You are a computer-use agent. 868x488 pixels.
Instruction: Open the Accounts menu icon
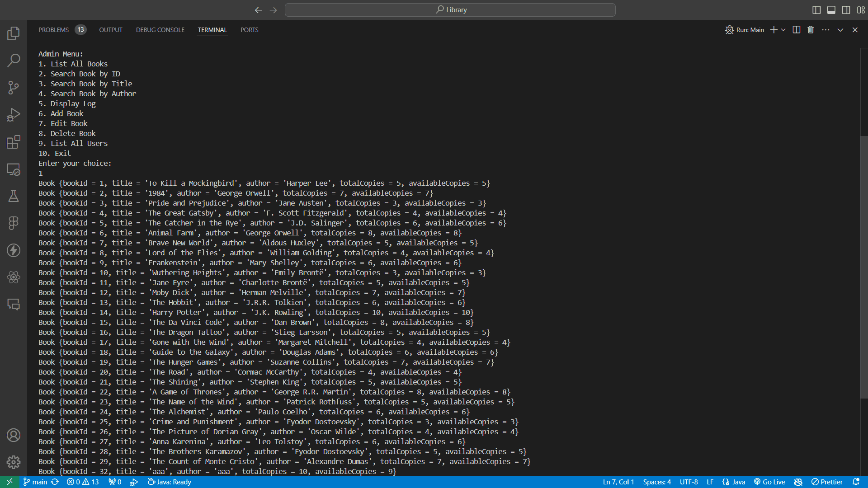(14, 435)
